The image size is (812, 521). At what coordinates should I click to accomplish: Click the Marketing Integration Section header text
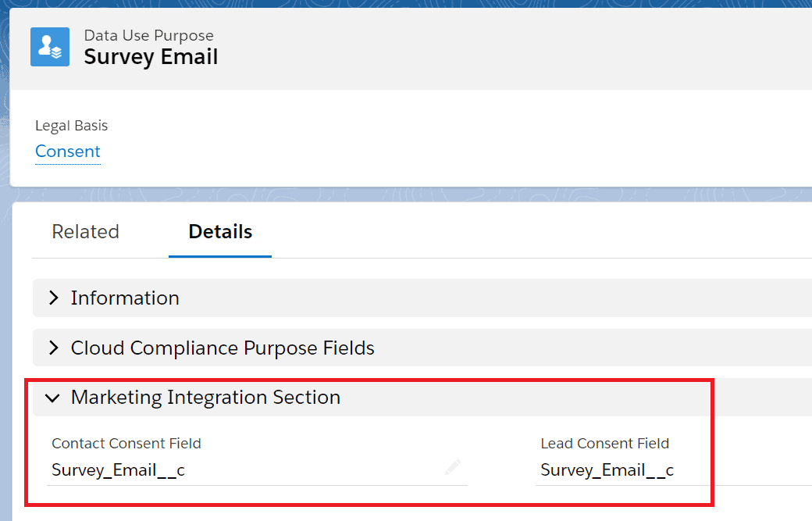pos(205,397)
